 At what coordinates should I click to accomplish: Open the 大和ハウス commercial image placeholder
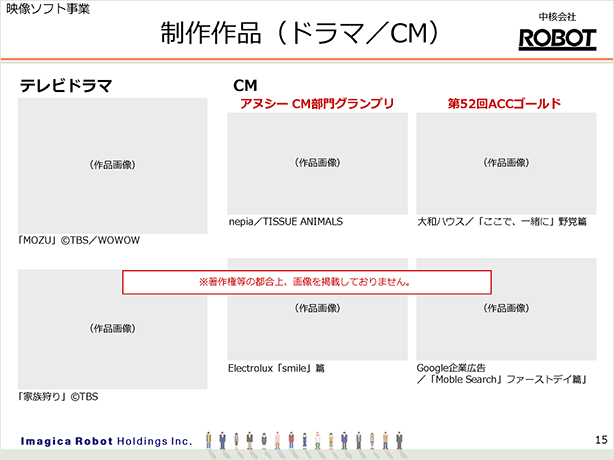[x=506, y=164]
